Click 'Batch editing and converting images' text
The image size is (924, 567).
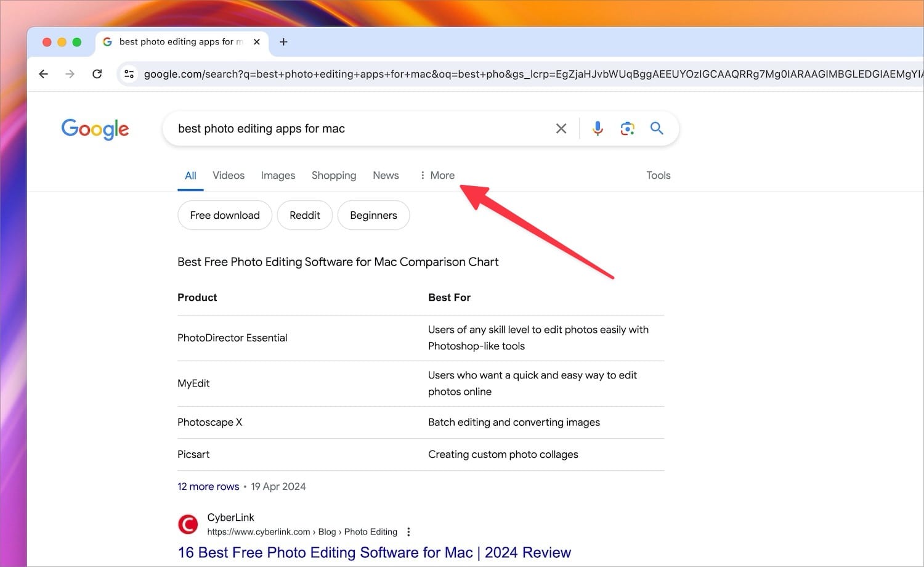click(514, 422)
